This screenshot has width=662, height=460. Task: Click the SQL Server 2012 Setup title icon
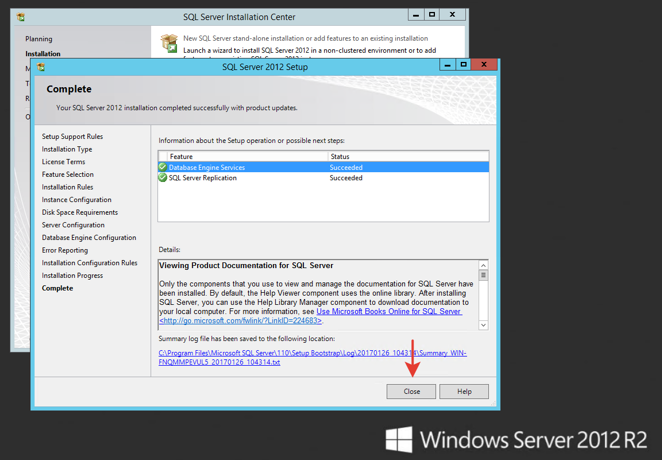[41, 67]
